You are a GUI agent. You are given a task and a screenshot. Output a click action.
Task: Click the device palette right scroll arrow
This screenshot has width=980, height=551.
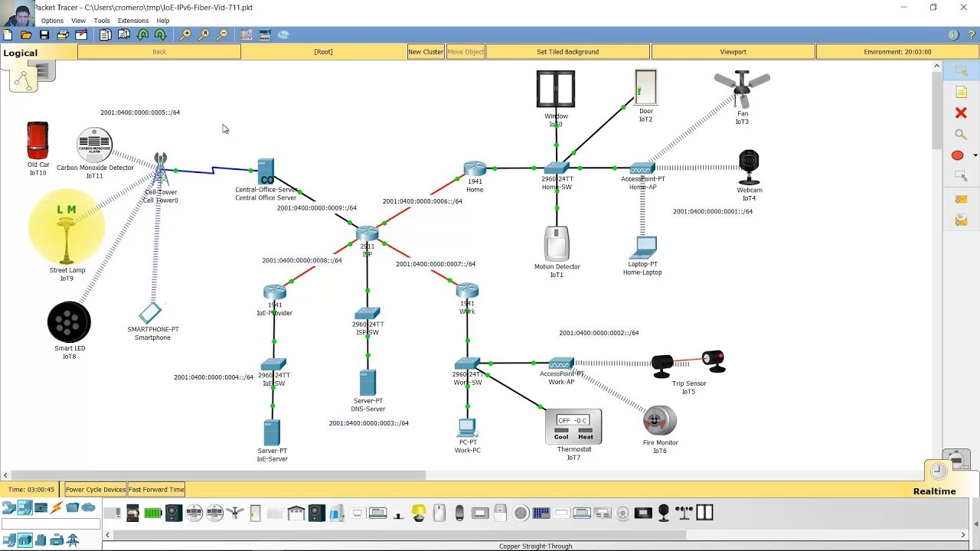tap(964, 535)
